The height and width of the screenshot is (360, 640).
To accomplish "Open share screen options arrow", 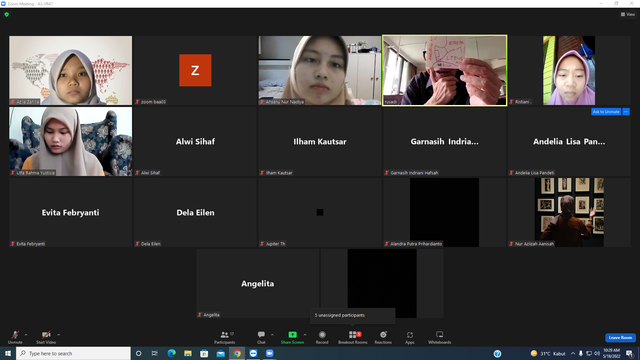I will tap(305, 335).
